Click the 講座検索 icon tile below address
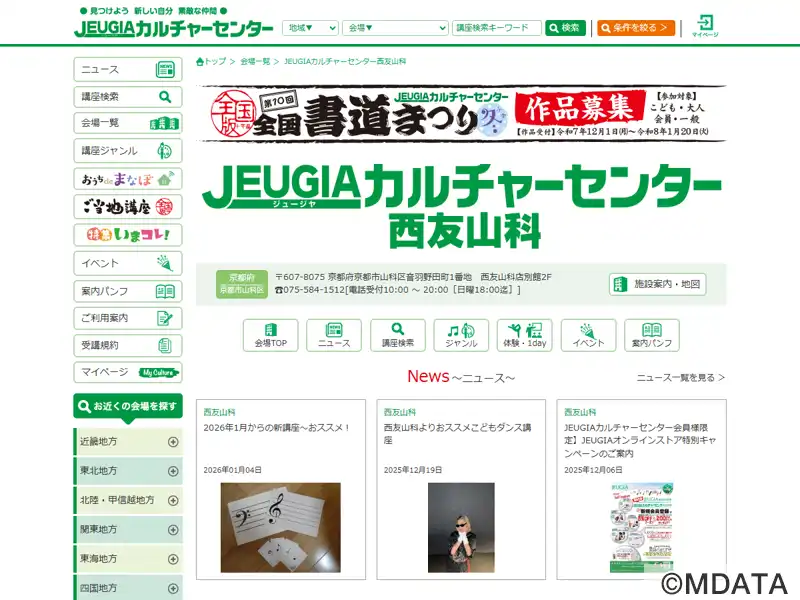Viewport: 800px width, 600px height. [397, 335]
